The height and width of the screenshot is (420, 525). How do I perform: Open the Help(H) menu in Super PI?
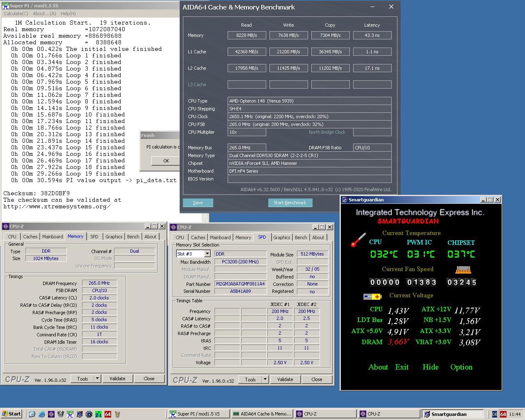[68, 14]
